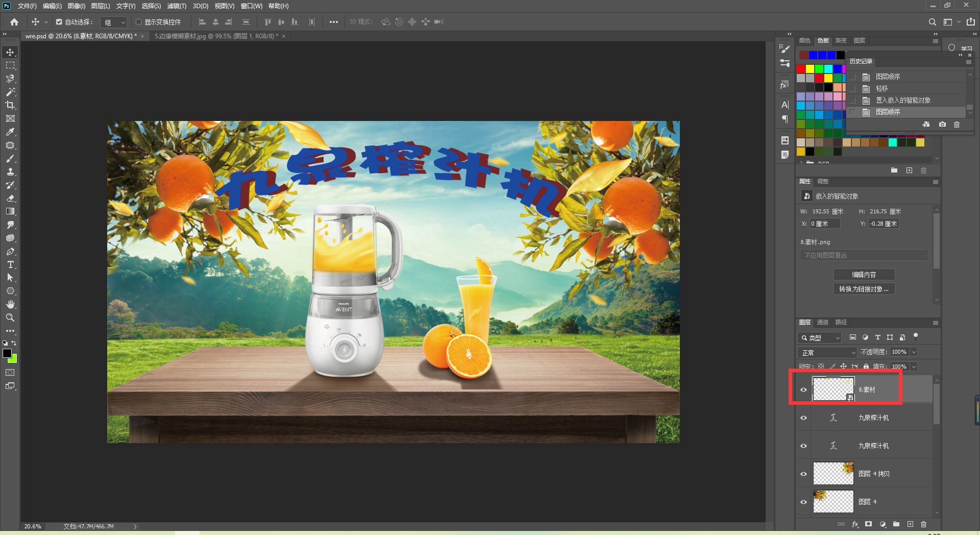Viewport: 980px width, 535px height.
Task: Choose the Hand tool
Action: tap(10, 304)
